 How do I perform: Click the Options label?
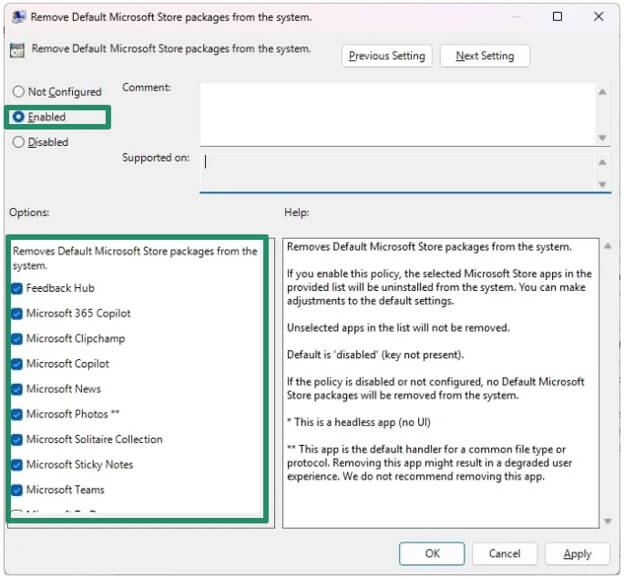29,212
